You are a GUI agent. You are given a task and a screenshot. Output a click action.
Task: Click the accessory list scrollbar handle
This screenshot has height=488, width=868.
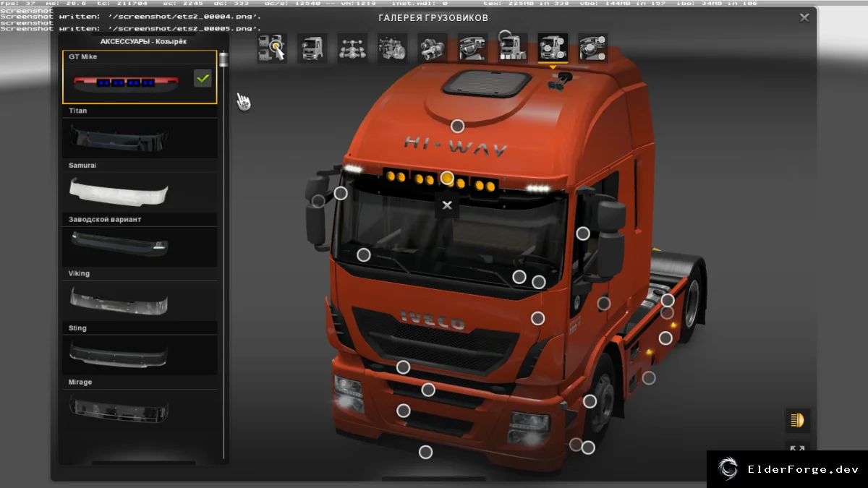point(224,59)
